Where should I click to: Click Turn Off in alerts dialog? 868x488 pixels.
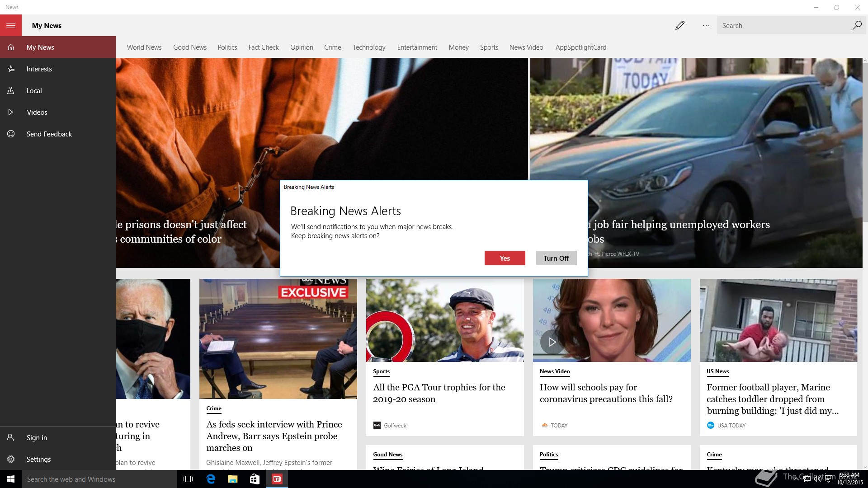557,258
